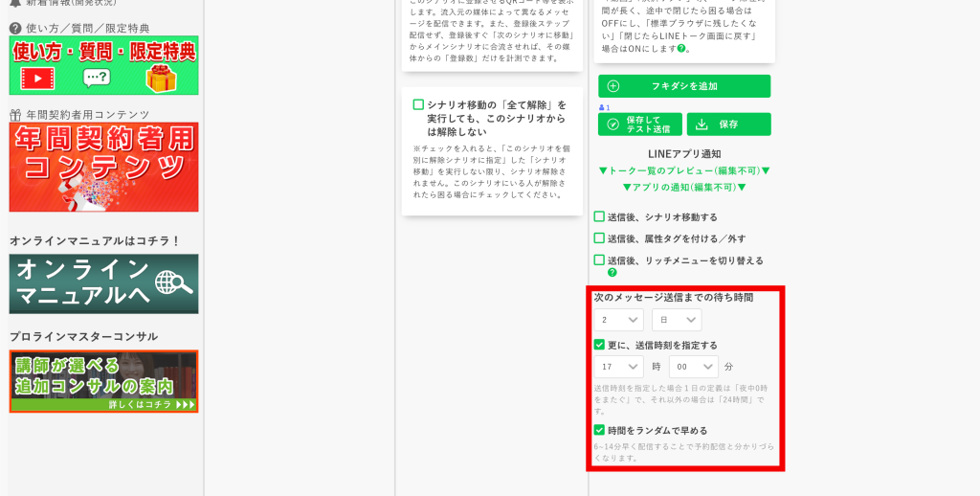The height and width of the screenshot is (496, 980).
Task: Click the globe magnifier icon on the manual banner
Action: click(174, 282)
